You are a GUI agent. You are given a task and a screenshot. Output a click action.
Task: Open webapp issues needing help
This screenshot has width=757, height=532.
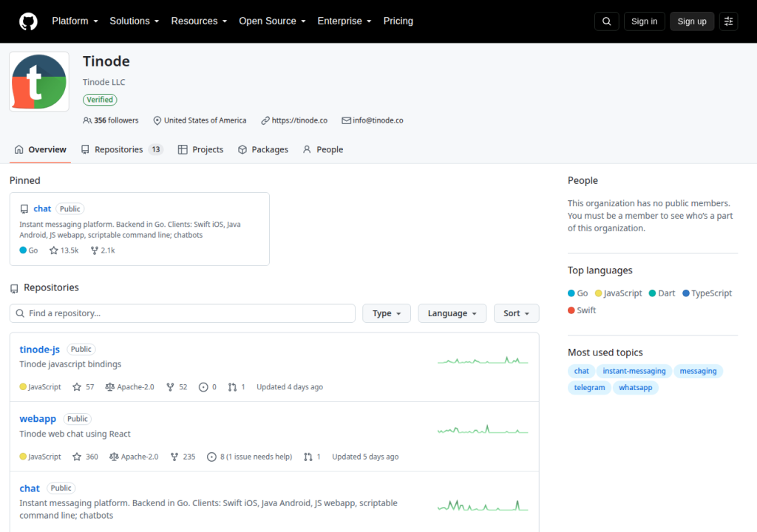(x=250, y=457)
